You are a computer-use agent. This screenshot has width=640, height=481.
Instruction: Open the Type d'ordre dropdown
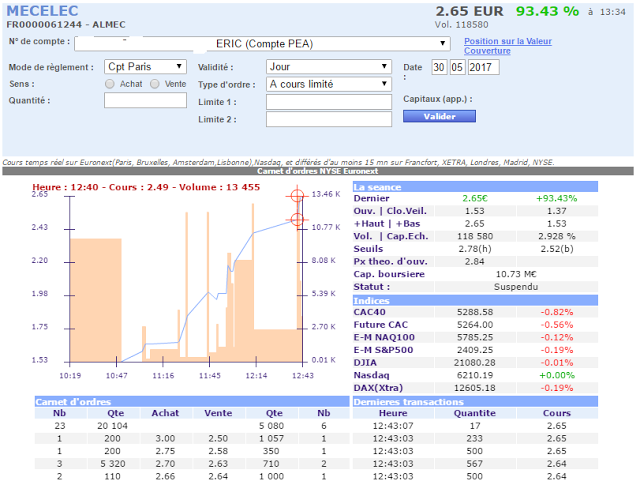(x=329, y=84)
